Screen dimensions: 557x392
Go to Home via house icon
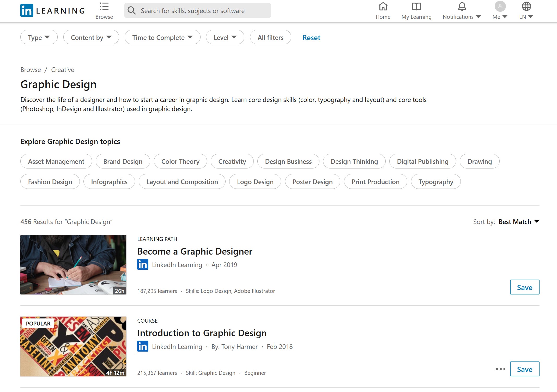[x=383, y=7]
